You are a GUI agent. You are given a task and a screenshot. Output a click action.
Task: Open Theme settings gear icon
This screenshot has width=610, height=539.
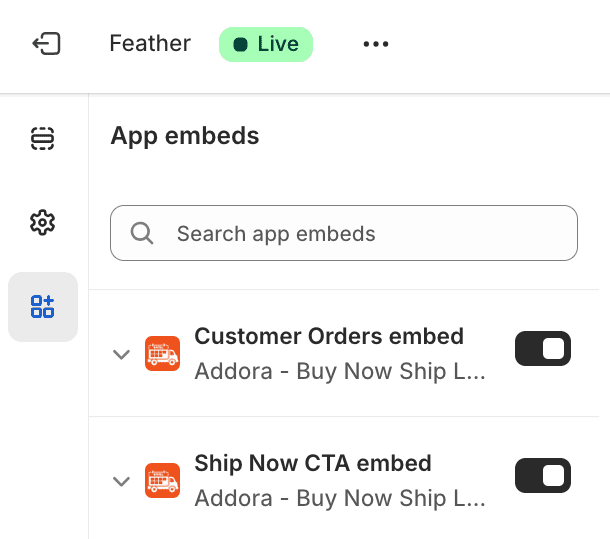click(42, 222)
